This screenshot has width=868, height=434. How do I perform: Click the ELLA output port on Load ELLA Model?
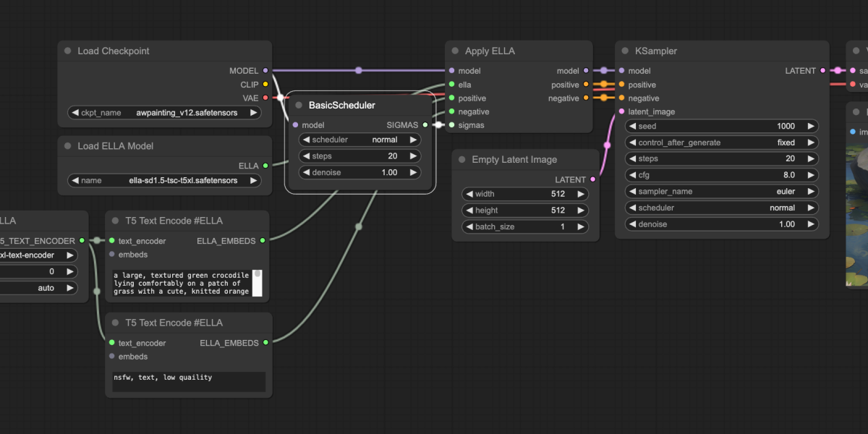point(265,166)
